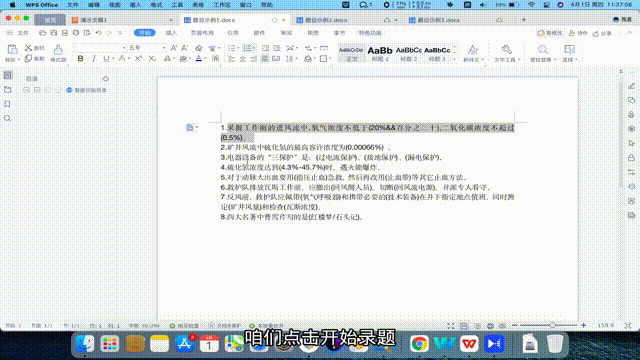The height and width of the screenshot is (360, 640).
Task: Open the File menu in ribbon
Action: 23,33
